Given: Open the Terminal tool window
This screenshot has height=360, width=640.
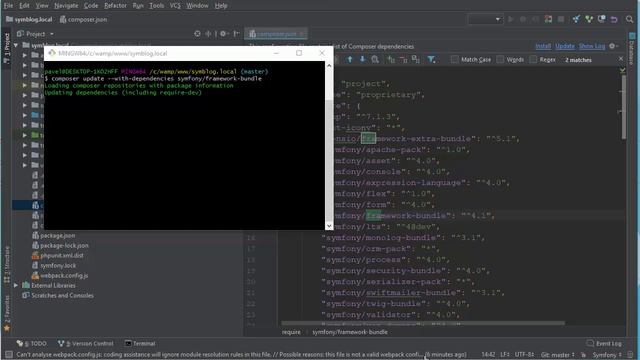Looking at the screenshot, I should click(x=140, y=343).
